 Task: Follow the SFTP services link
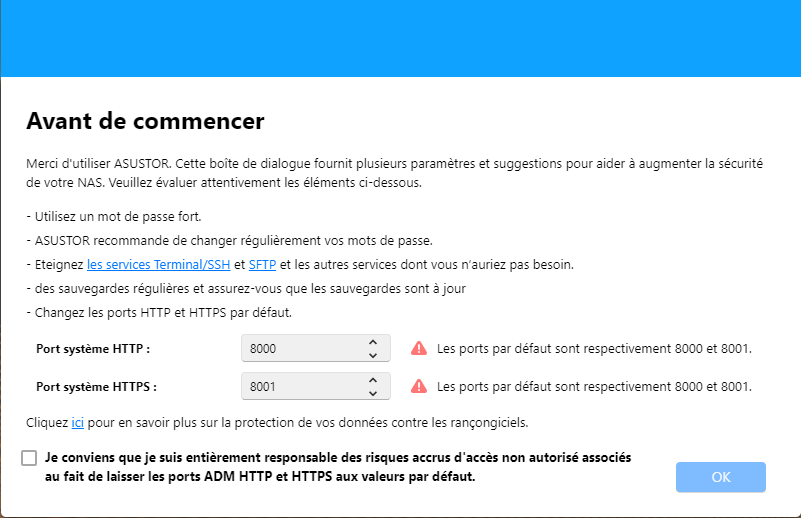(x=262, y=265)
